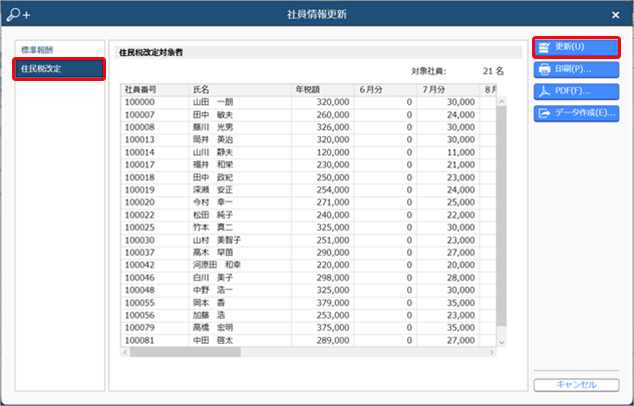Screen dimensions: 634x406
Task: Click the horizontal scrollbar thumb
Action: pyautogui.click(x=185, y=352)
